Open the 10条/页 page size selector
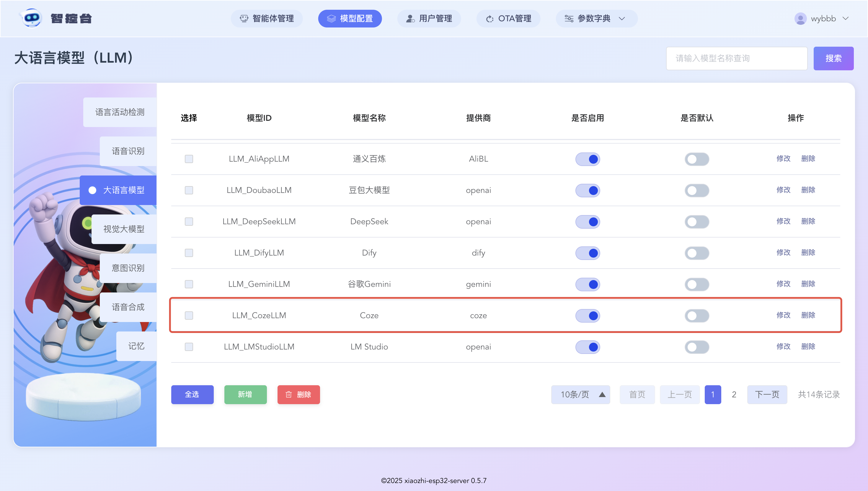 pyautogui.click(x=580, y=394)
